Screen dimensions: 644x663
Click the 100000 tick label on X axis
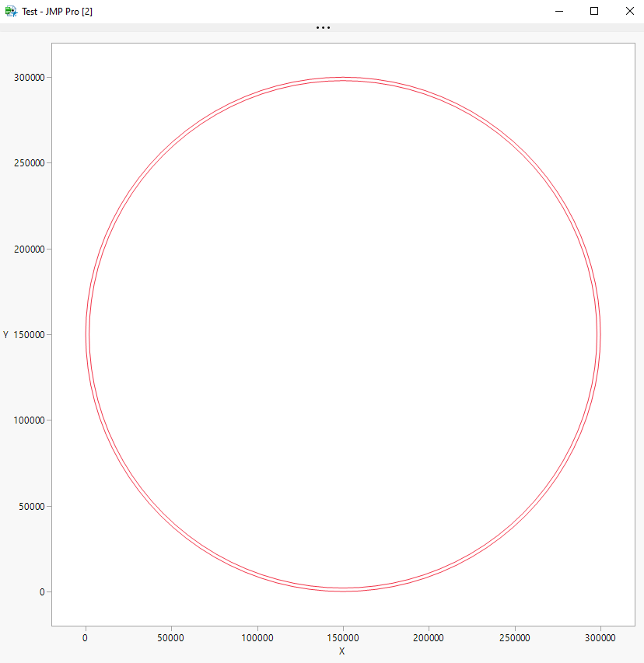(257, 637)
